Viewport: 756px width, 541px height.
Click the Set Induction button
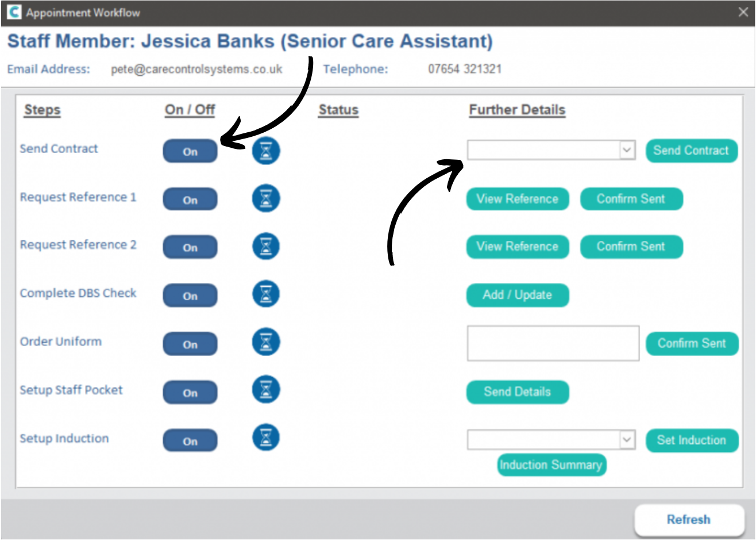pos(692,440)
